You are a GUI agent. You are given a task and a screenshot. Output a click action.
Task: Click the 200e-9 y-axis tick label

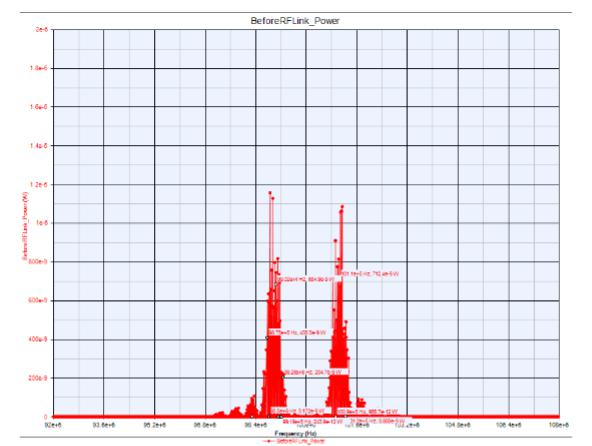[x=38, y=378]
